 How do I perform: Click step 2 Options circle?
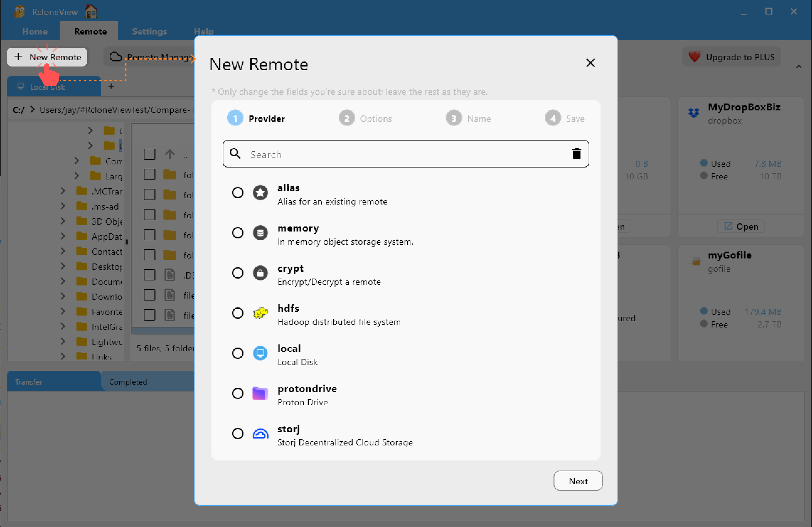click(x=347, y=118)
